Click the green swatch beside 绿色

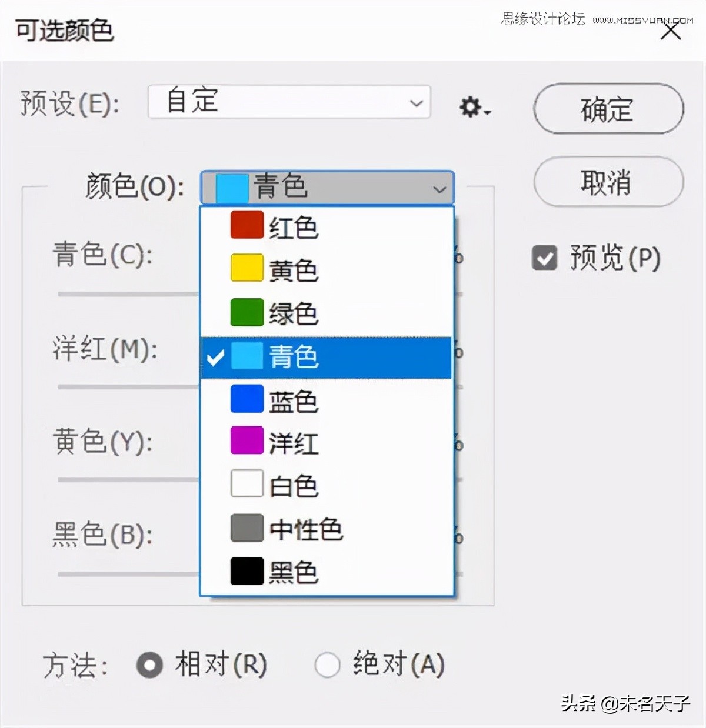tap(246, 312)
